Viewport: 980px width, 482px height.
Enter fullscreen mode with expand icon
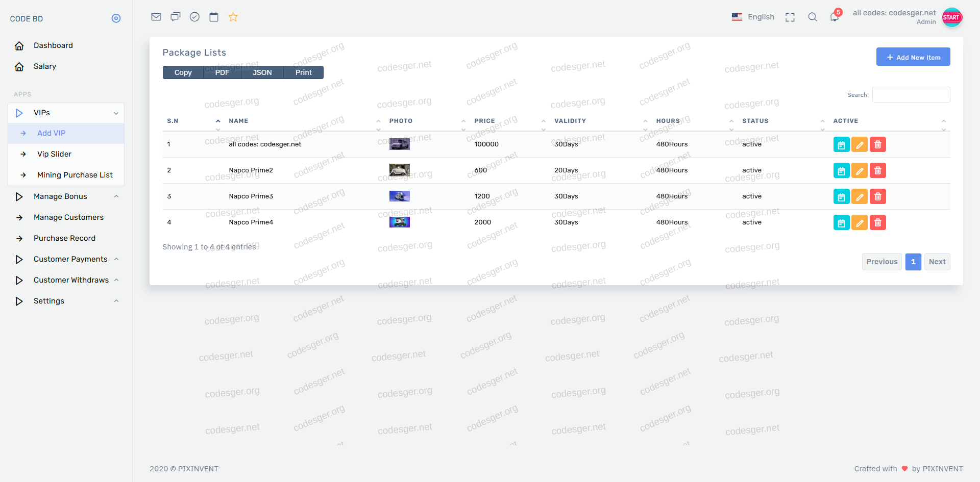tap(790, 17)
